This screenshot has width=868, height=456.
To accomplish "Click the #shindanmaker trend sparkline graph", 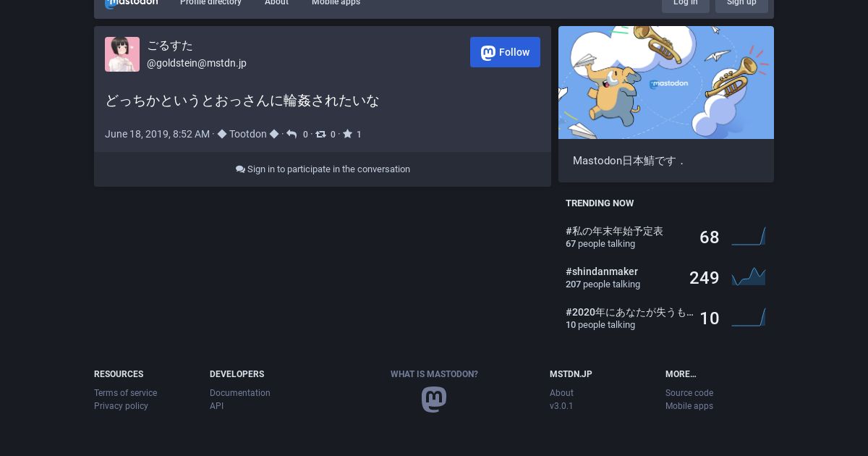I will tap(748, 277).
